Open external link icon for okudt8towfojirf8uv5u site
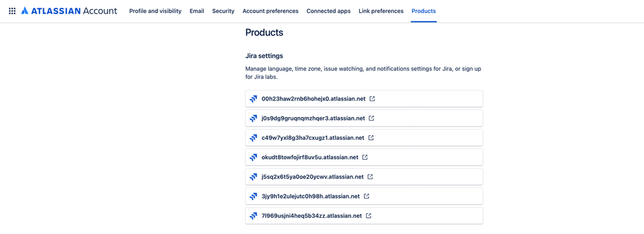 (365, 157)
